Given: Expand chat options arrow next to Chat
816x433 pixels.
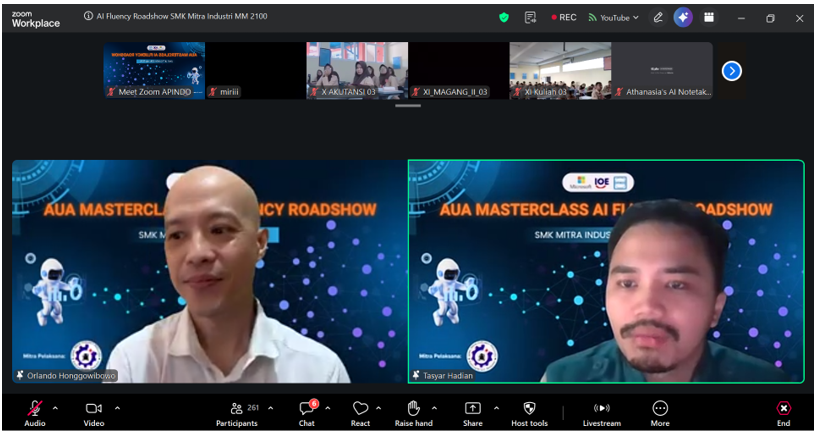Looking at the screenshot, I should pos(327,409).
